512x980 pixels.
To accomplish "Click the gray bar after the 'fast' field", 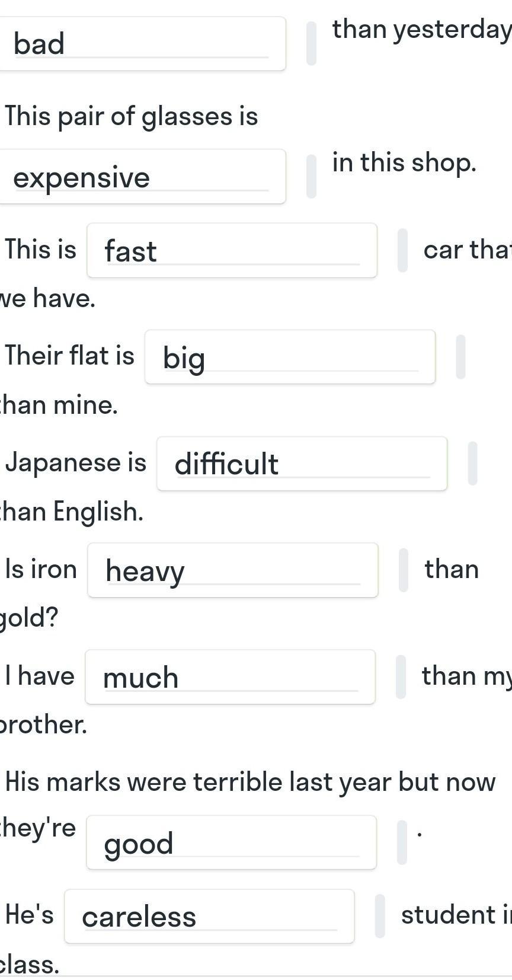I will click(402, 250).
